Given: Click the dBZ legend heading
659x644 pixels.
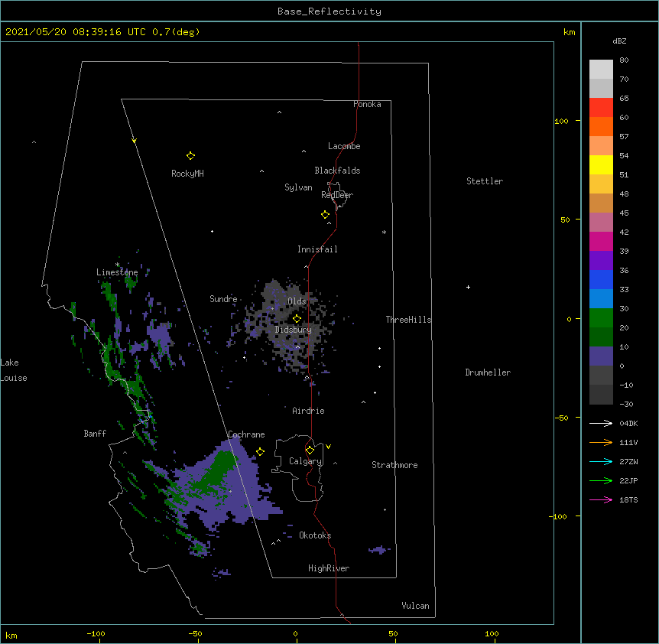Looking at the screenshot, I should point(619,41).
